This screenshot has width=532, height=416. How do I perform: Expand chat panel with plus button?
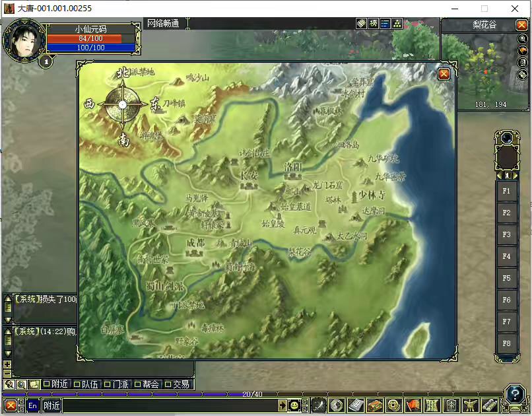(7, 364)
